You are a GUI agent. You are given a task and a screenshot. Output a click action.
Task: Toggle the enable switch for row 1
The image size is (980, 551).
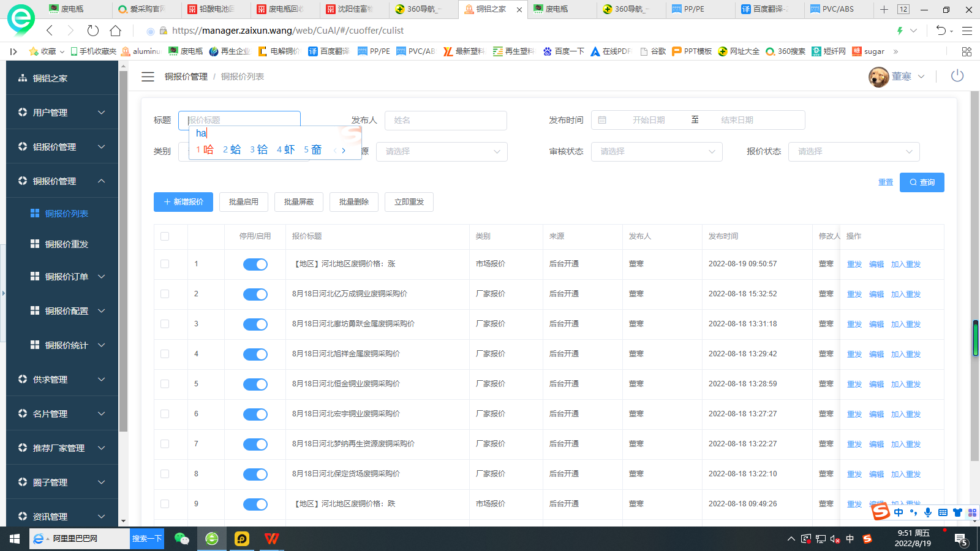(255, 264)
